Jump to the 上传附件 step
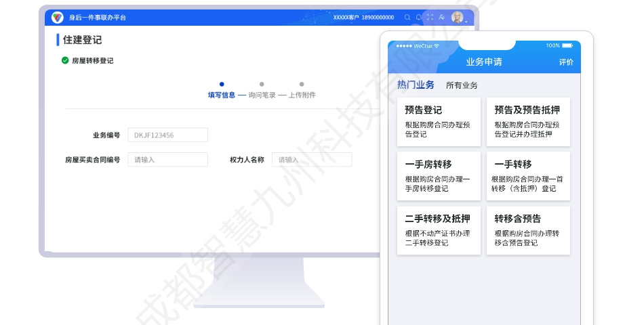 point(302,95)
